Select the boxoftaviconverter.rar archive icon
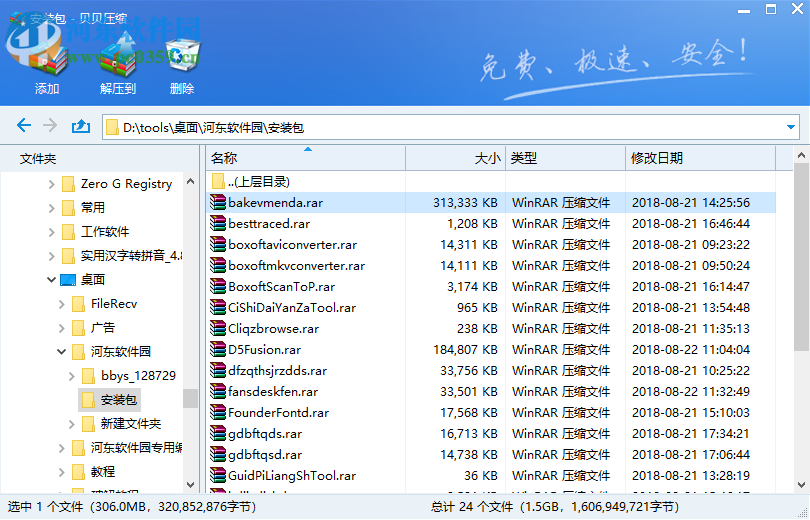 [x=218, y=245]
